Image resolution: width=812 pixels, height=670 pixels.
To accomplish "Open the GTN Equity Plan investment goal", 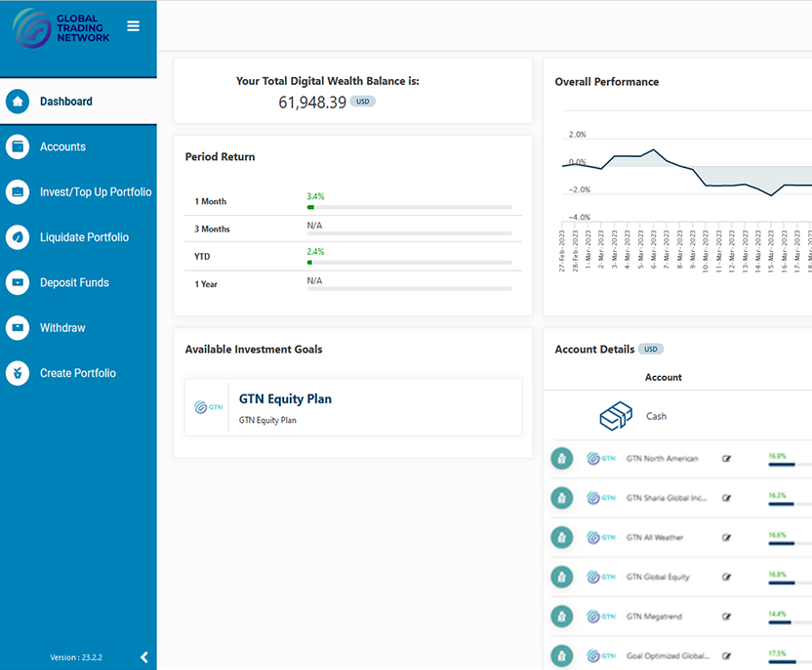I will tap(353, 407).
